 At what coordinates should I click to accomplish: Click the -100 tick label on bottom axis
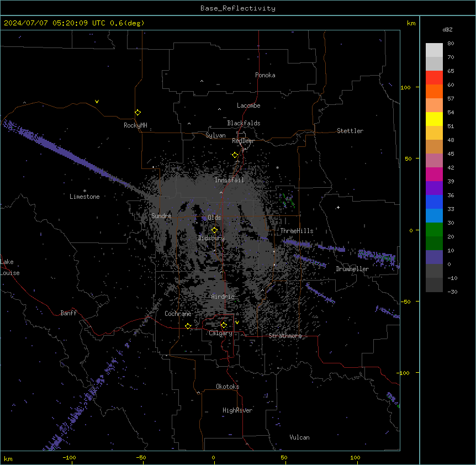(69, 457)
